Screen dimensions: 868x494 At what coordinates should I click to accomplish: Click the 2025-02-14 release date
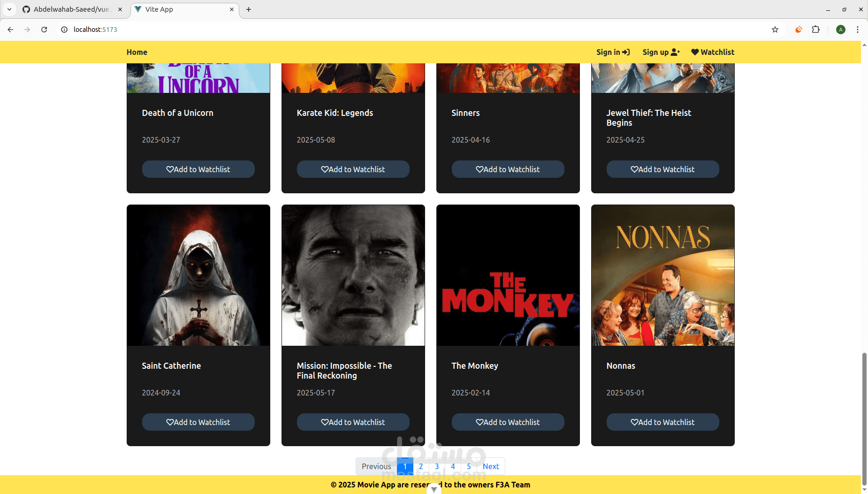pos(471,393)
